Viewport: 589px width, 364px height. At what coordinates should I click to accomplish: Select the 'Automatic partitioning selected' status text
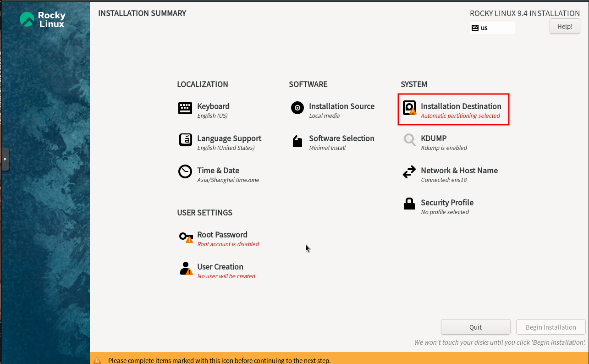click(460, 116)
